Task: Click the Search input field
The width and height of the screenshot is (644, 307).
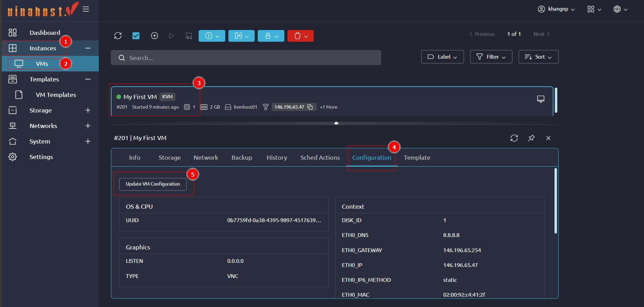Action: pyautogui.click(x=246, y=58)
